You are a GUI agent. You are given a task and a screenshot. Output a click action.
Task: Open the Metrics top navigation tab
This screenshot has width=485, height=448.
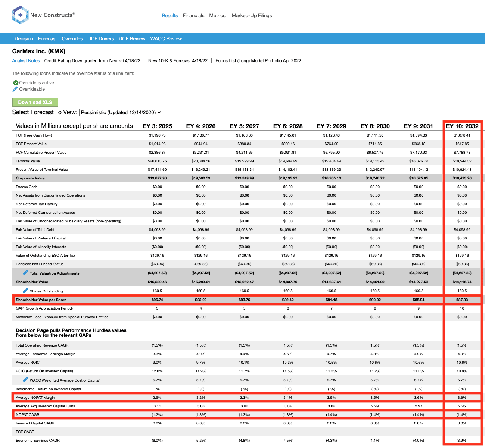click(217, 16)
